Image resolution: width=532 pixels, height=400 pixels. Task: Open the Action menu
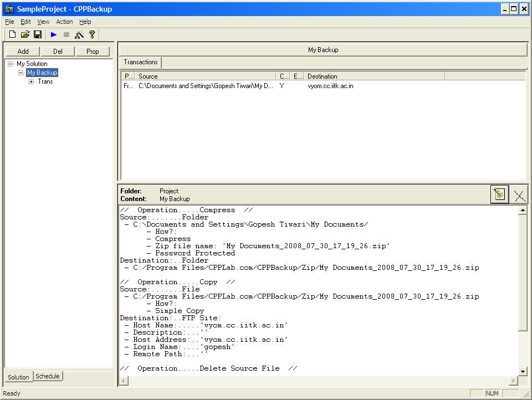pyautogui.click(x=64, y=22)
